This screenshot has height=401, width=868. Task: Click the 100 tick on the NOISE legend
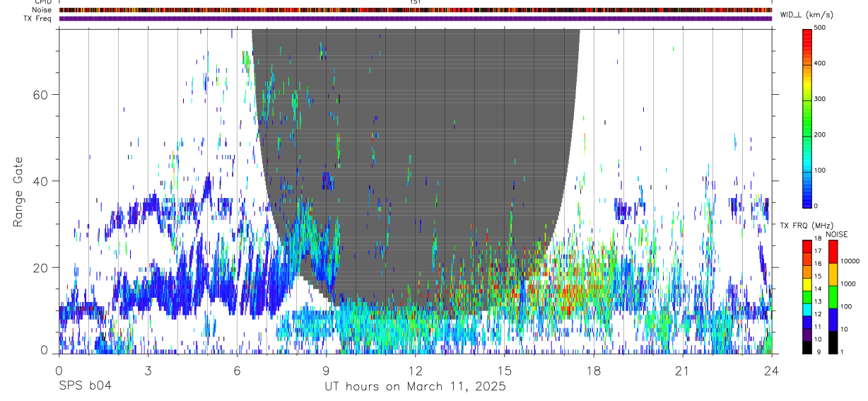click(847, 306)
